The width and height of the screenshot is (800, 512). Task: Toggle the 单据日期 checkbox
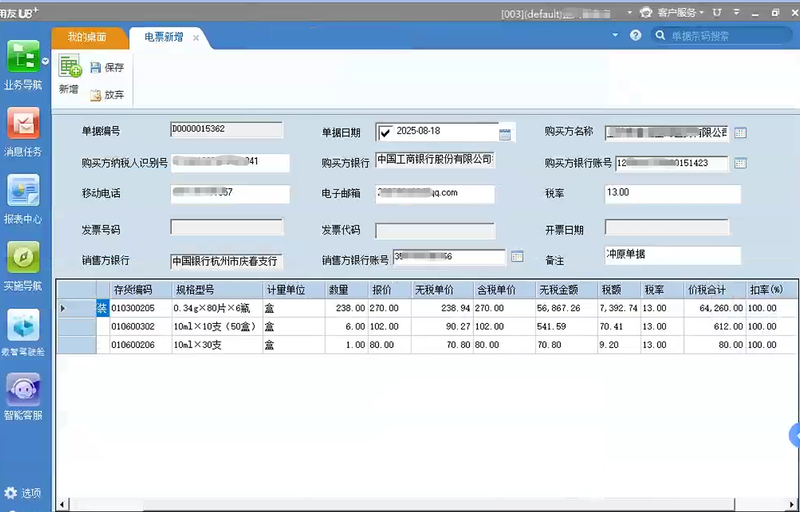click(385, 133)
